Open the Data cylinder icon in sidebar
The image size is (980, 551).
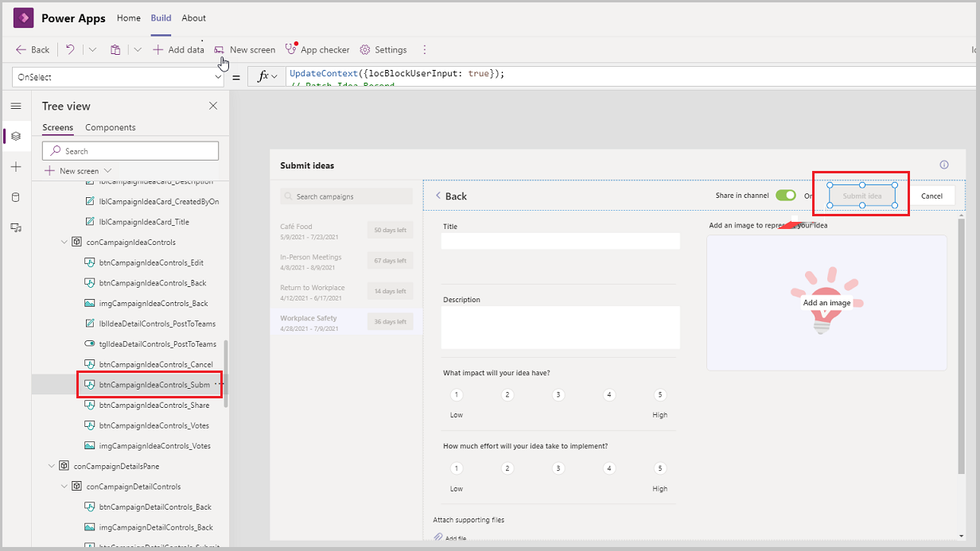16,197
